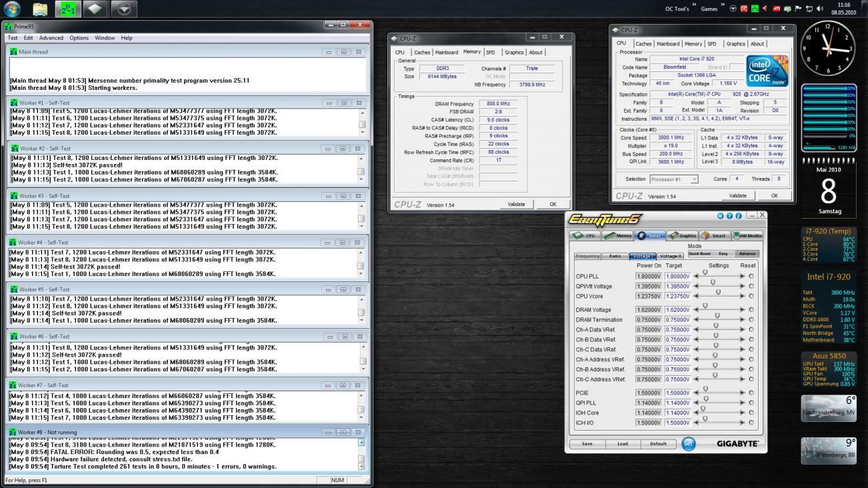The image size is (868, 488).
Task: Select the PCIE reset radio button
Action: [x=751, y=393]
